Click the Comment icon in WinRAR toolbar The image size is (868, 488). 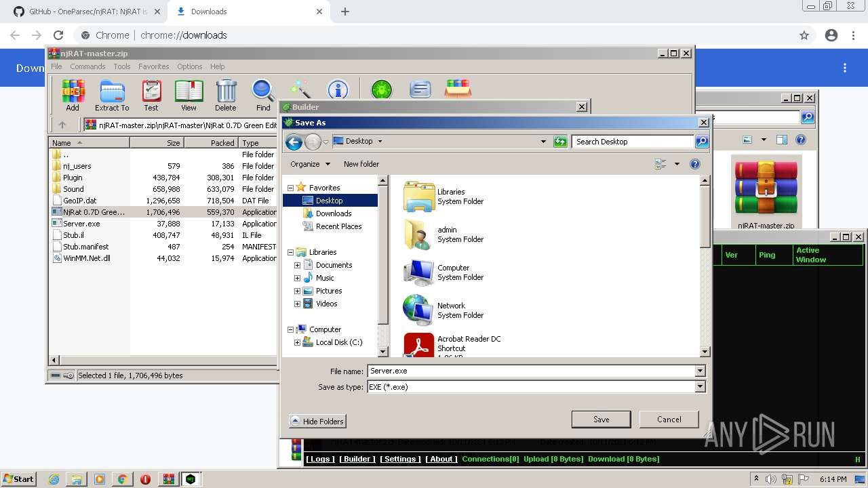(x=420, y=89)
